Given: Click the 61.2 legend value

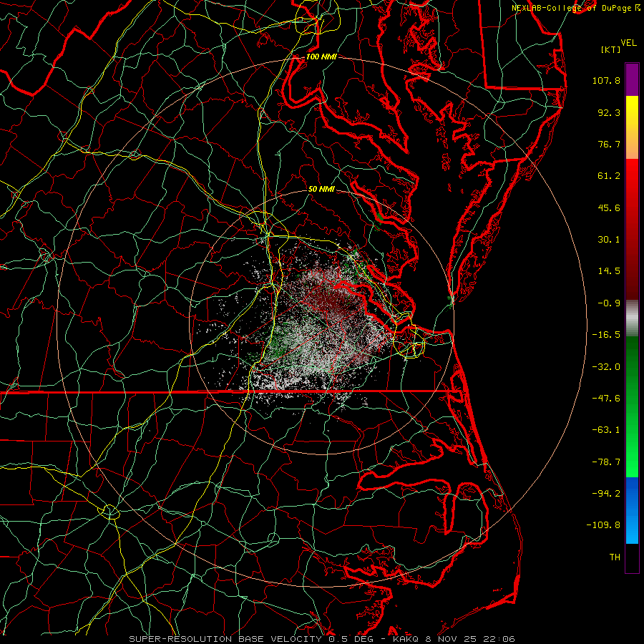Looking at the screenshot, I should [609, 176].
